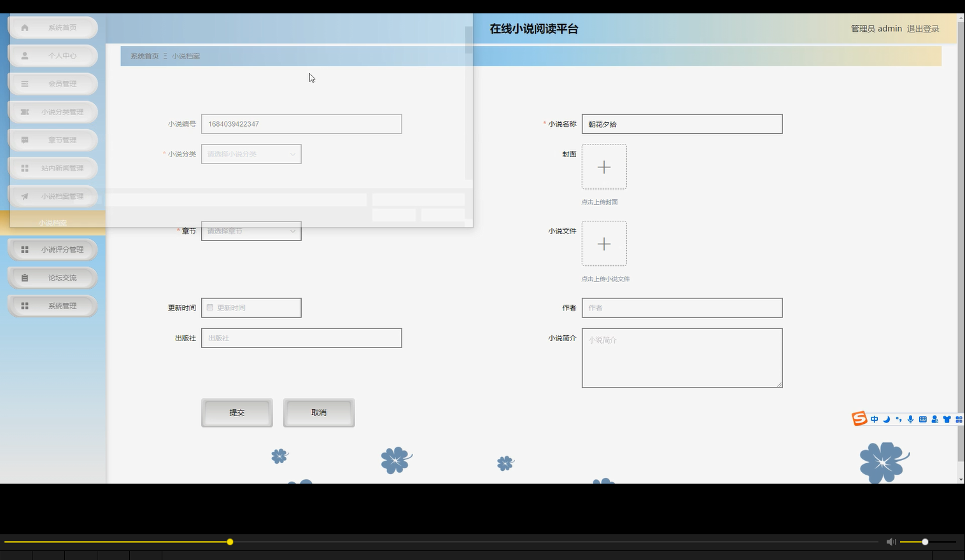Click the plus icon to upload 封面
The height and width of the screenshot is (560, 965).
pos(604,167)
